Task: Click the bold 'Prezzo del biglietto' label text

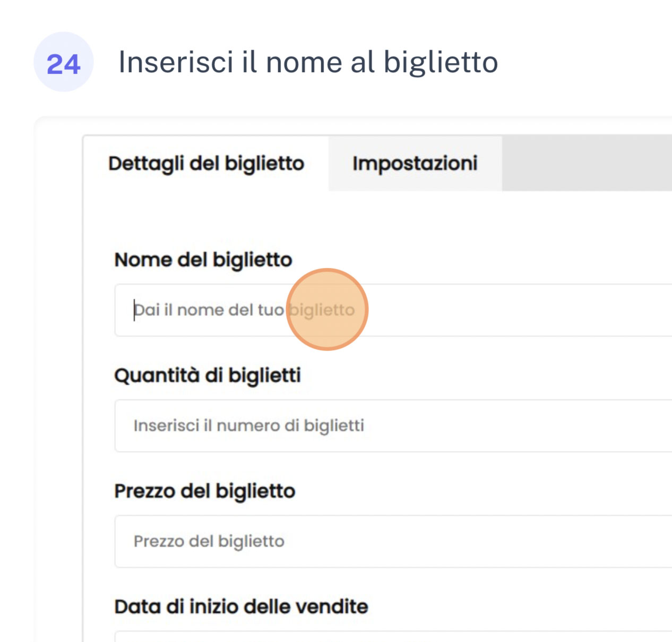Action: click(x=204, y=491)
